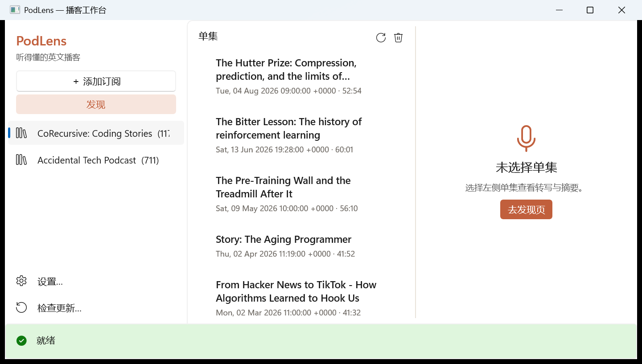Select Accidental Tech Podcast subscription
This screenshot has width=642, height=364.
pos(96,160)
